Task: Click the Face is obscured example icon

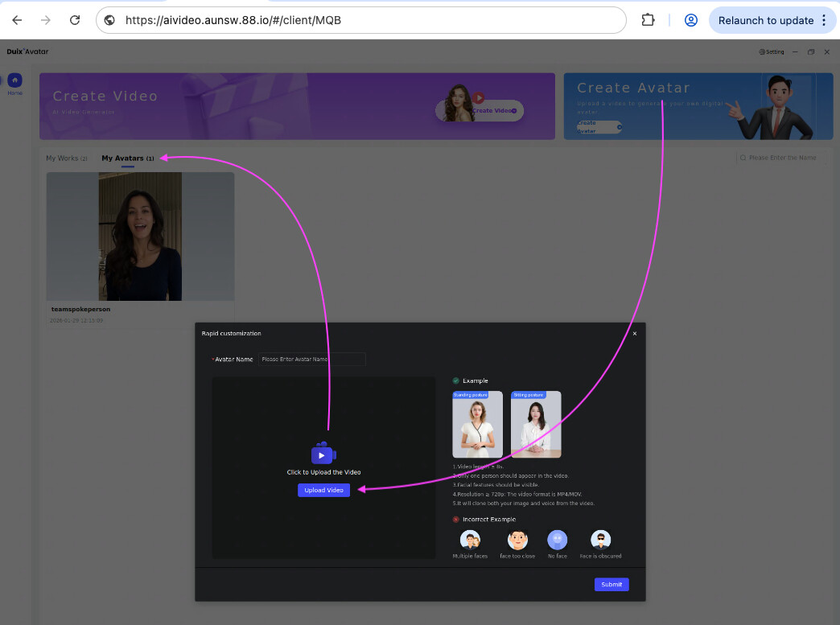Action: coord(600,540)
